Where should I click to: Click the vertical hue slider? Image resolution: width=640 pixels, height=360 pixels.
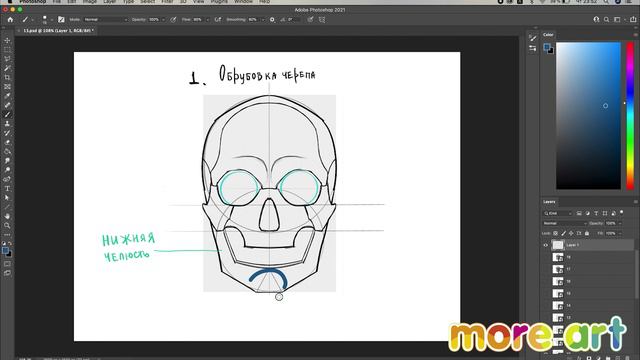(x=630, y=116)
